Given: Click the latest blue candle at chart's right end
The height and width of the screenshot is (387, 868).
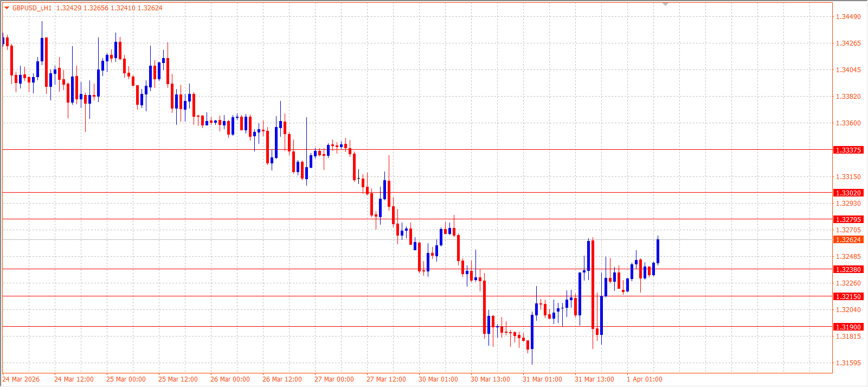Looking at the screenshot, I should coord(658,251).
